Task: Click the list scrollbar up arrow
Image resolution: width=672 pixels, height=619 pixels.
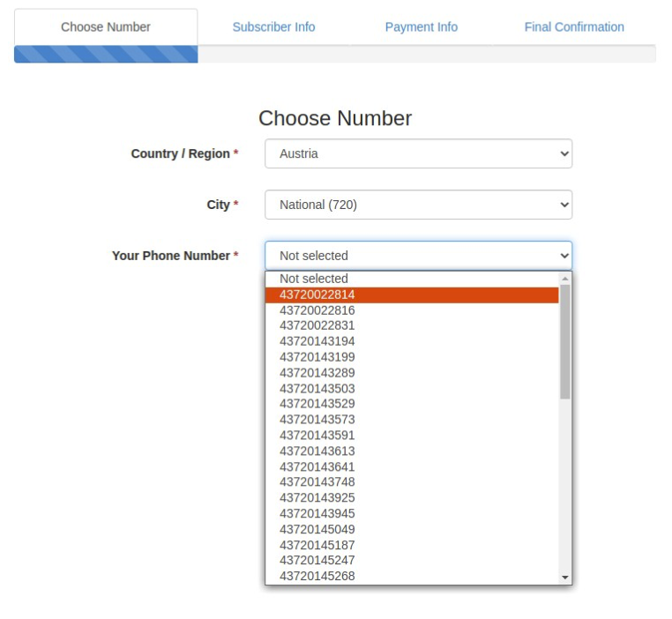Action: click(x=565, y=279)
